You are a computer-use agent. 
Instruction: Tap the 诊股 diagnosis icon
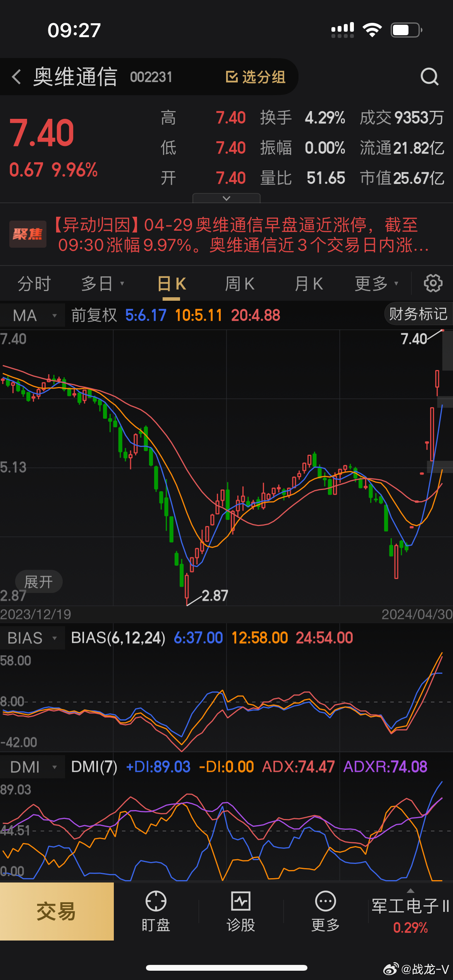tap(240, 901)
